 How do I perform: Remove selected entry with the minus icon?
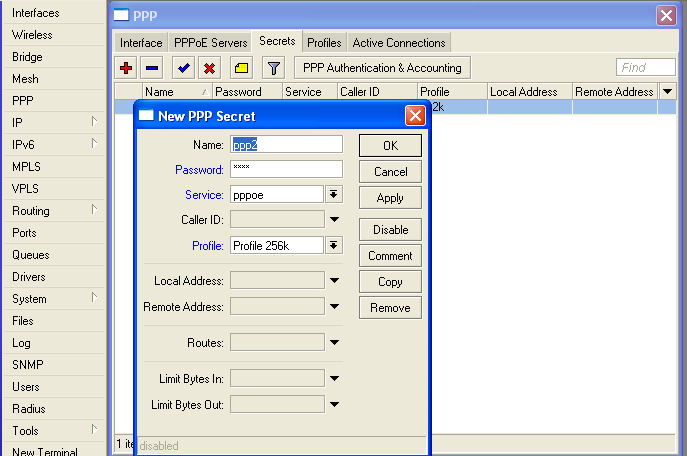[152, 68]
